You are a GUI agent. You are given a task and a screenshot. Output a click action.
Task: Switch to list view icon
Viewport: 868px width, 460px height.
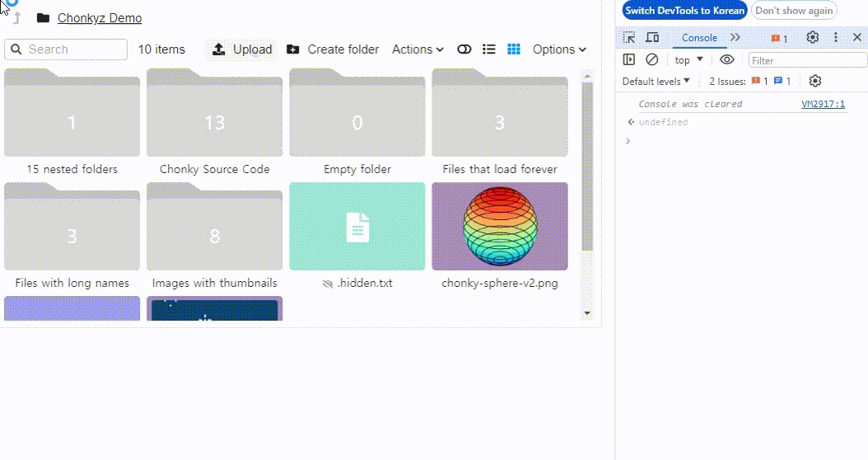[x=489, y=49]
